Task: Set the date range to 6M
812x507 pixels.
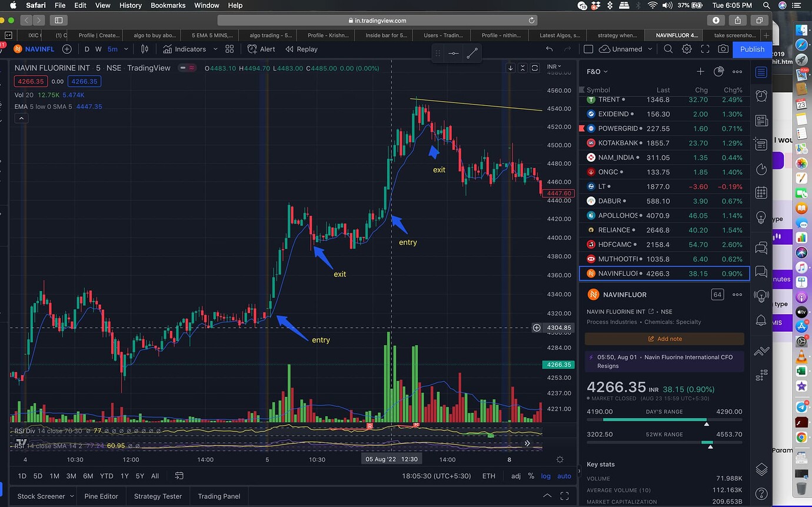Action: point(88,476)
